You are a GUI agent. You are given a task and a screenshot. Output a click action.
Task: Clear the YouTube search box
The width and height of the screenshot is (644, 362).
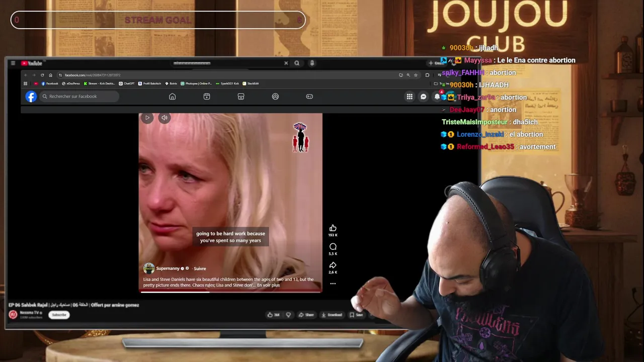[x=286, y=63]
